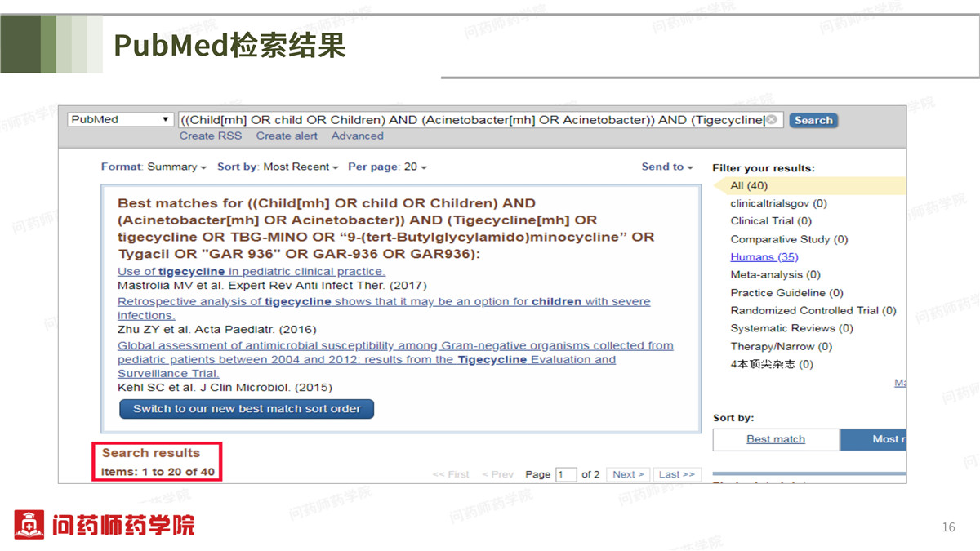This screenshot has width=980, height=551.
Task: Click the 'Kehl SC et al. J Clin Microbiol.' citation
Action: [x=225, y=388]
